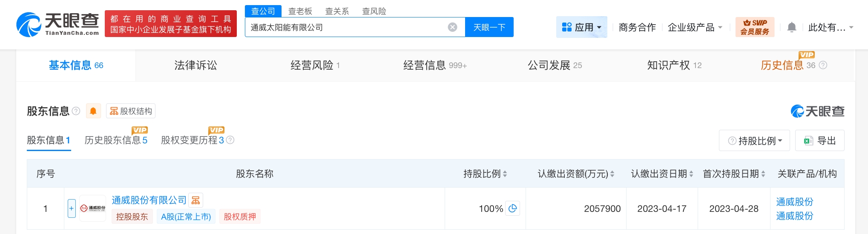Sort by 认缴出资额 column

click(612, 174)
